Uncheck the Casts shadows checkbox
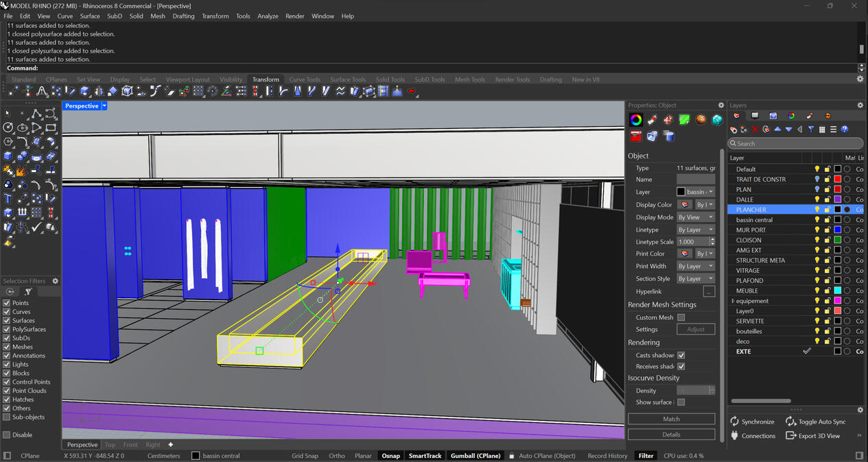This screenshot has height=462, width=868. click(681, 354)
